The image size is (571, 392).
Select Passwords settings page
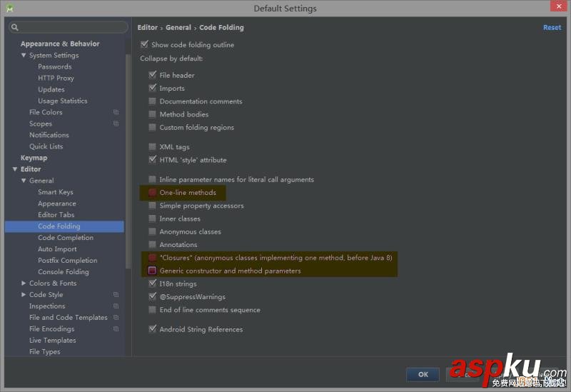[x=55, y=66]
